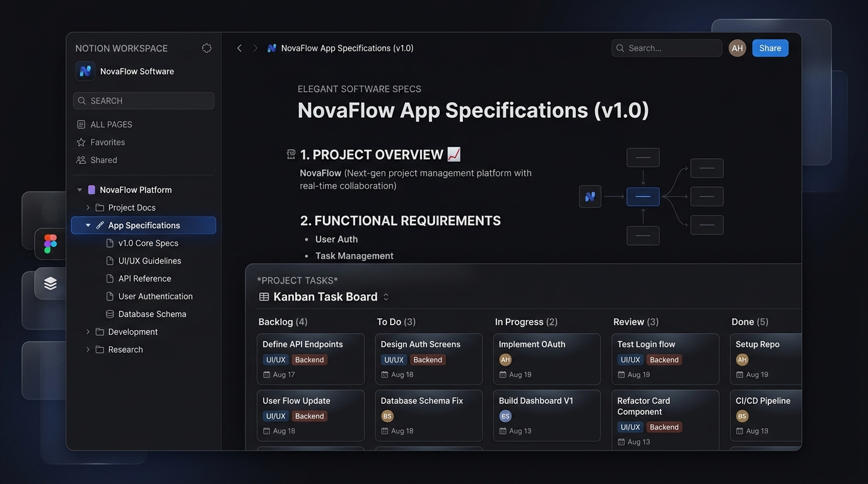Click the Shared people icon
This screenshot has height=484, width=868.
81,160
